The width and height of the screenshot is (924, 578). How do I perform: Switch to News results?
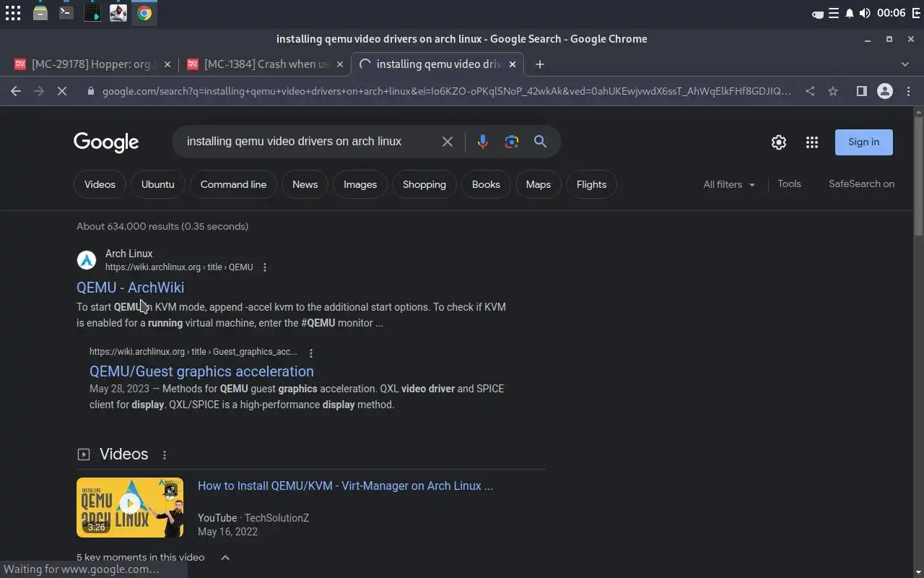pos(305,184)
